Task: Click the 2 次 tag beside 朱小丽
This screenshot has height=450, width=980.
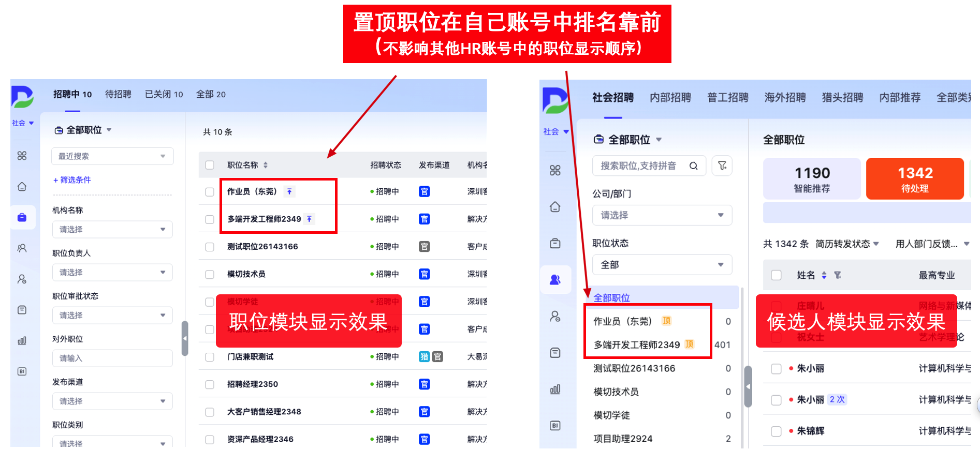Action: coord(837,399)
